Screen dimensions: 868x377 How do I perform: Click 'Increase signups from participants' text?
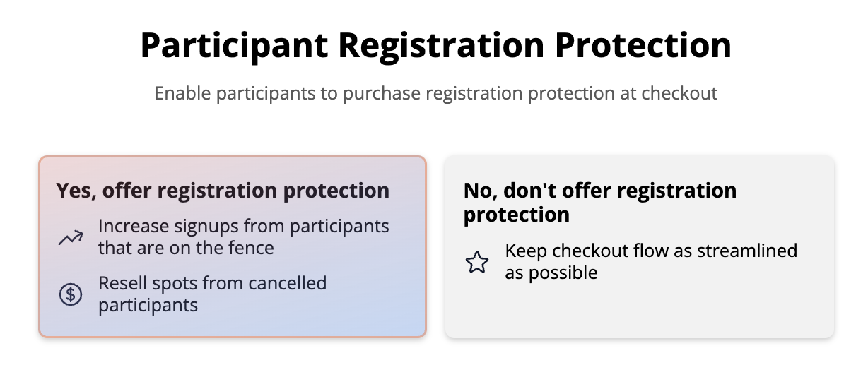(x=243, y=227)
